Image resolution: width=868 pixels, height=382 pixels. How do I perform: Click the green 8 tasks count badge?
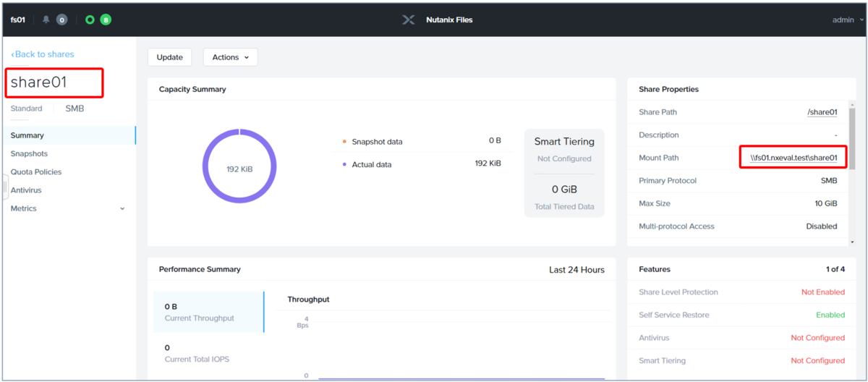point(106,20)
